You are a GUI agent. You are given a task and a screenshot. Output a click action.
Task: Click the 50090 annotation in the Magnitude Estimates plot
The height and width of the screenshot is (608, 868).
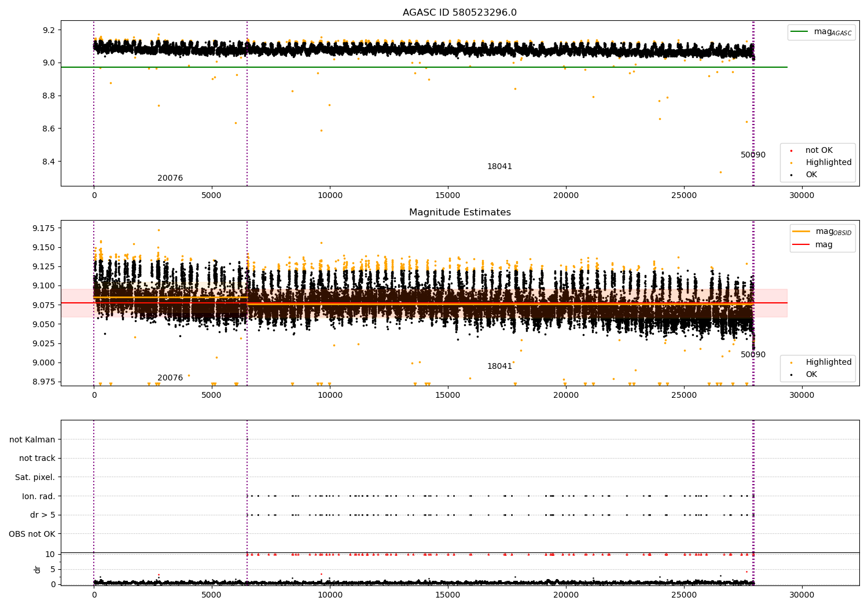click(x=753, y=355)
